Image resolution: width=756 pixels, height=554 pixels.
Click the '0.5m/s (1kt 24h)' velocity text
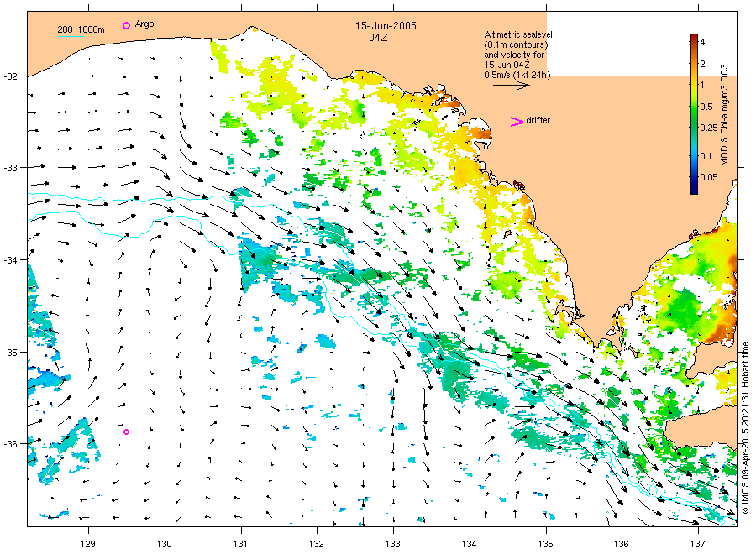(x=517, y=75)
